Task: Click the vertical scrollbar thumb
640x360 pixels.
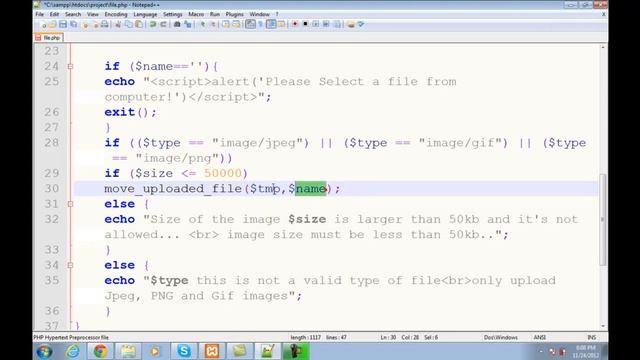Action: pos(603,220)
